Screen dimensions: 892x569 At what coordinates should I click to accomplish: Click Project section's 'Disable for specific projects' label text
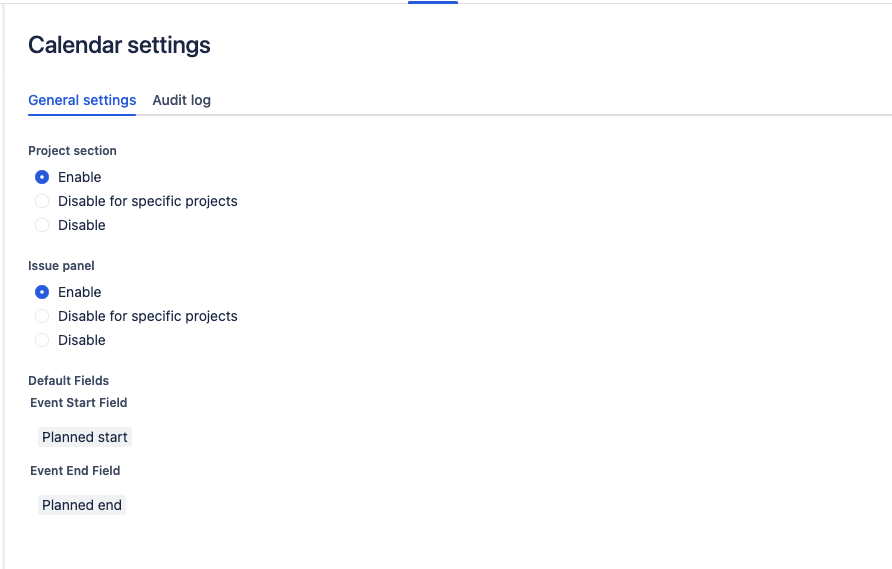click(148, 201)
